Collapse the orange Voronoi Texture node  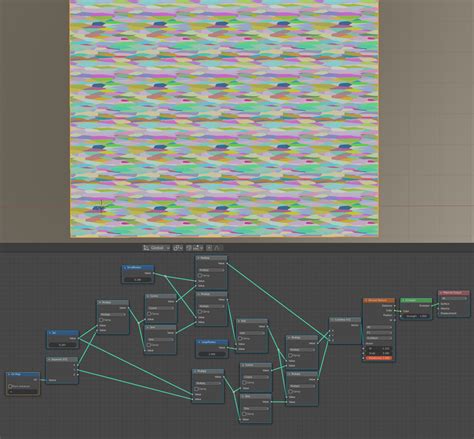pos(366,300)
